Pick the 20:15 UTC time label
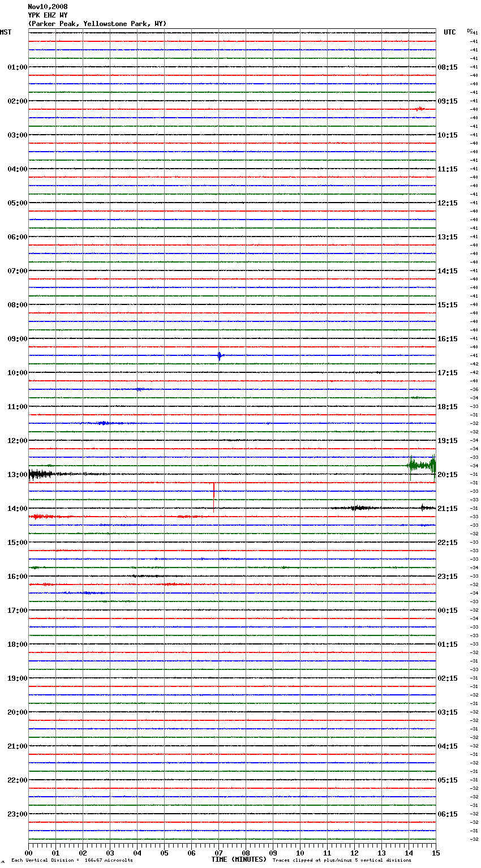 [448, 475]
